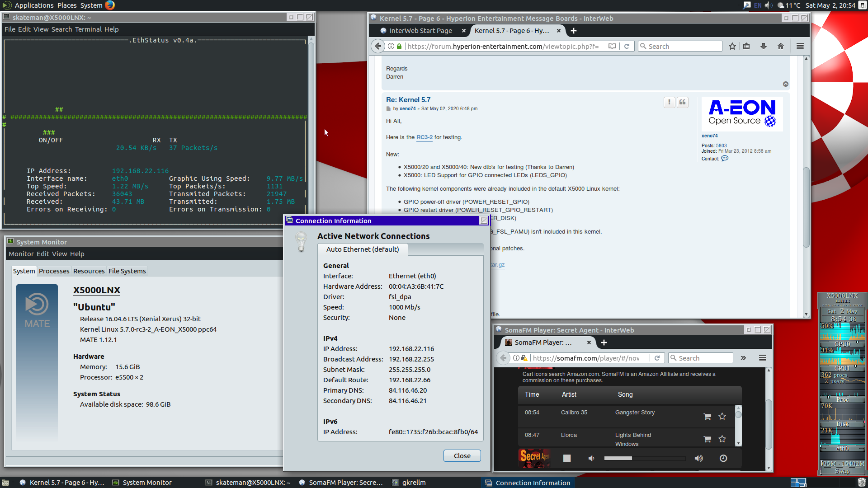Screen dimensions: 868x488
Task: Open new tab in Kernel 5.7 browser
Action: point(573,31)
